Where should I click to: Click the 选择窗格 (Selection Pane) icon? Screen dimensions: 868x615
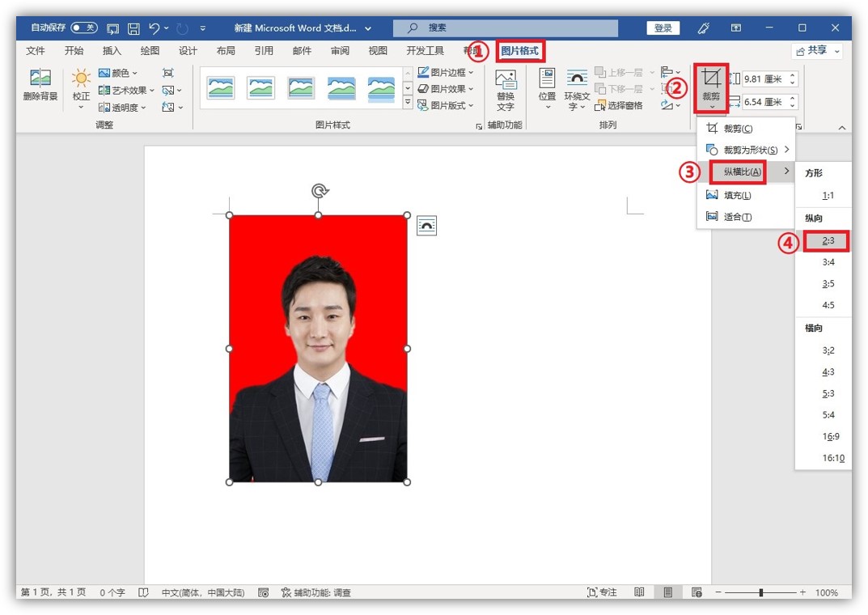click(617, 105)
